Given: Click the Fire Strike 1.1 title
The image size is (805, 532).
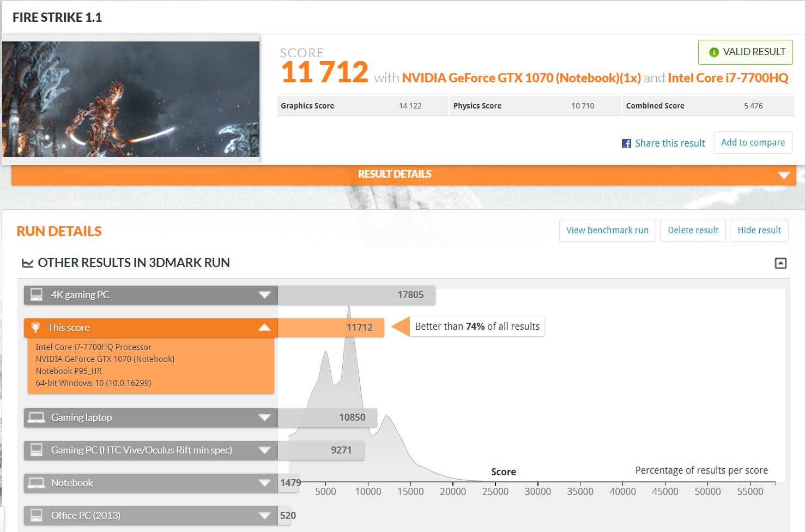Looking at the screenshot, I should pyautogui.click(x=57, y=17).
